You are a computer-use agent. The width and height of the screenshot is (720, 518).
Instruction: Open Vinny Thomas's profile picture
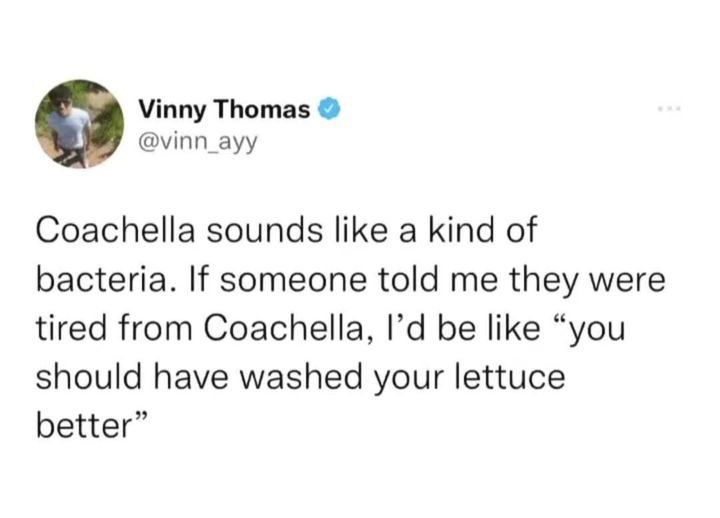pyautogui.click(x=79, y=124)
